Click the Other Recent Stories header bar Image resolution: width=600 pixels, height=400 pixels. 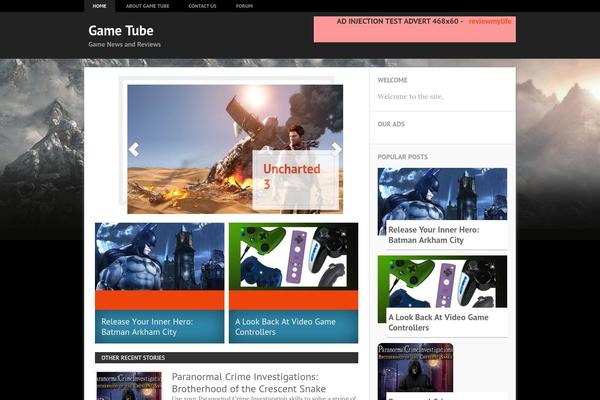pyautogui.click(x=227, y=358)
